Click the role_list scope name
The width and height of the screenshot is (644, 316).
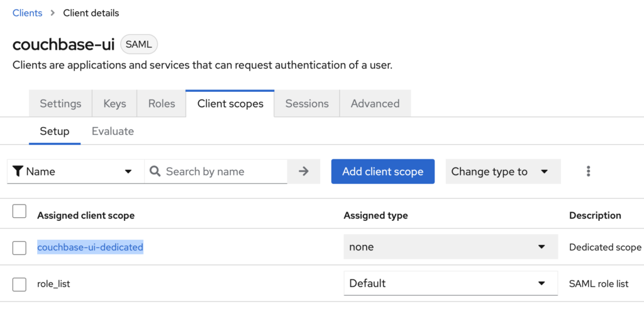[54, 284]
